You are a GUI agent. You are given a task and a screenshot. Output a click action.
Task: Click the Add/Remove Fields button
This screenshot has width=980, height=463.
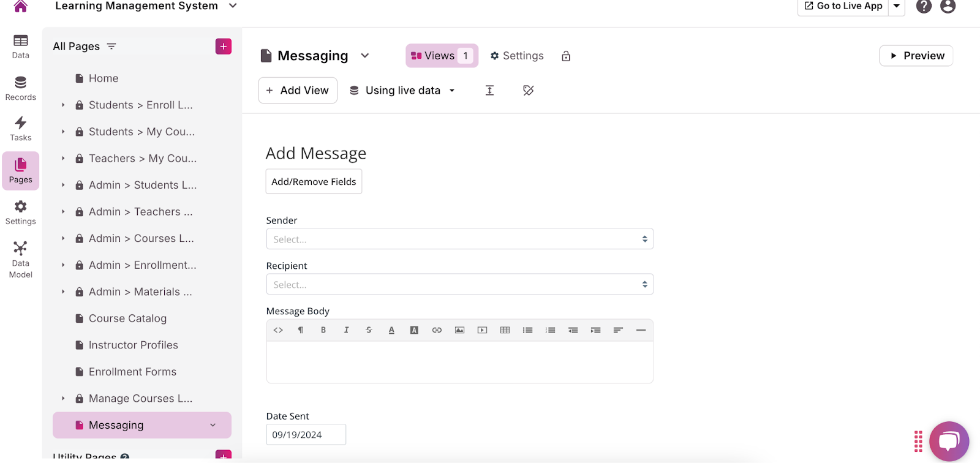coord(314,182)
